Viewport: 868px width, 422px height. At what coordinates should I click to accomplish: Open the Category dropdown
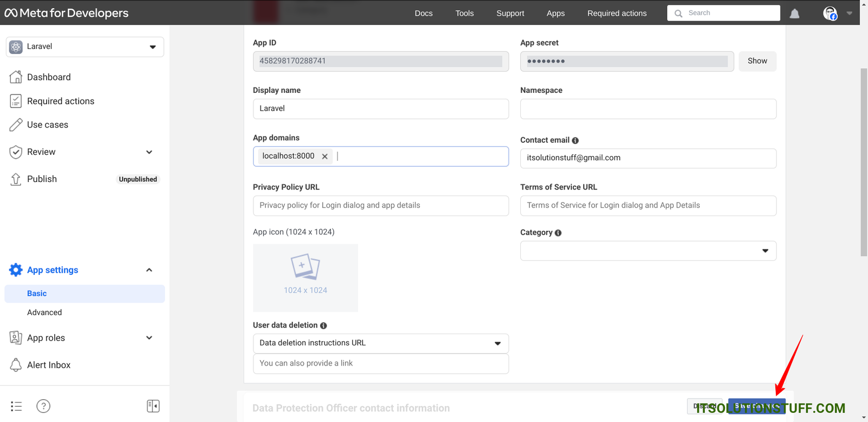click(x=648, y=251)
